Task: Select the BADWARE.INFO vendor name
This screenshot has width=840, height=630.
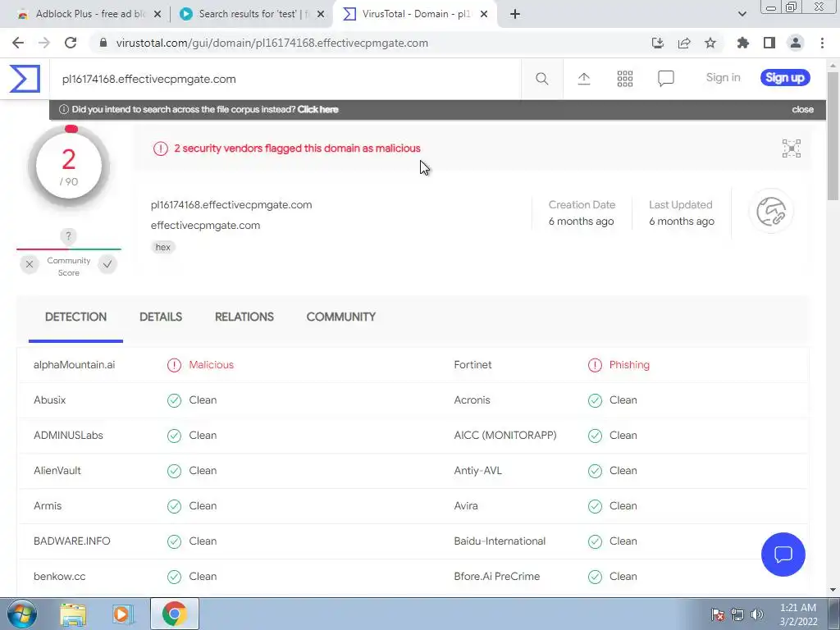Action: tap(72, 541)
